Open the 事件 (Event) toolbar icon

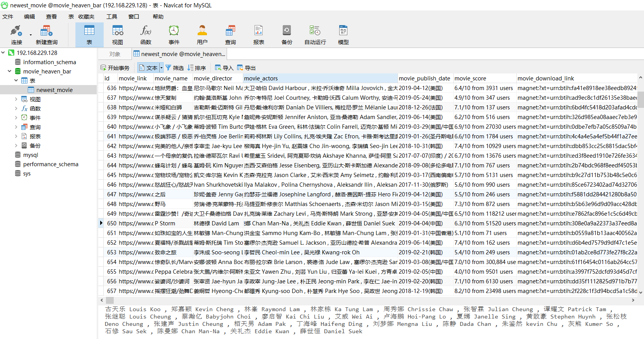click(x=174, y=34)
